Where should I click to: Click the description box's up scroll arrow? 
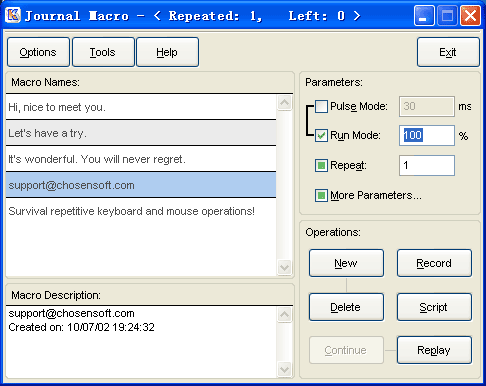pos(284,314)
